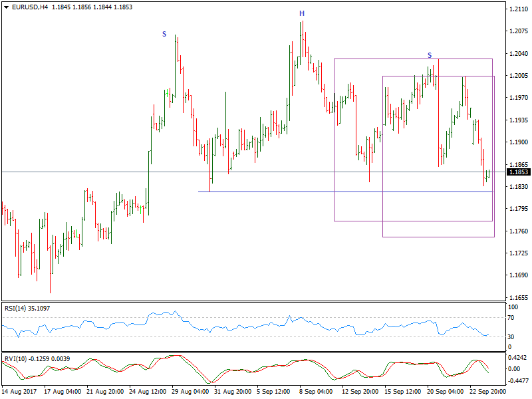The image size is (532, 399).
Task: Click the RSI scale value 100
Action: pos(513,307)
